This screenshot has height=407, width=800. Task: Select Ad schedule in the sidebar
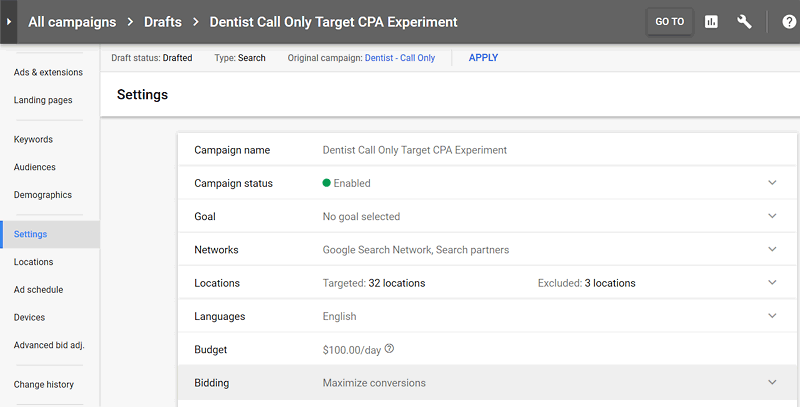coord(38,290)
